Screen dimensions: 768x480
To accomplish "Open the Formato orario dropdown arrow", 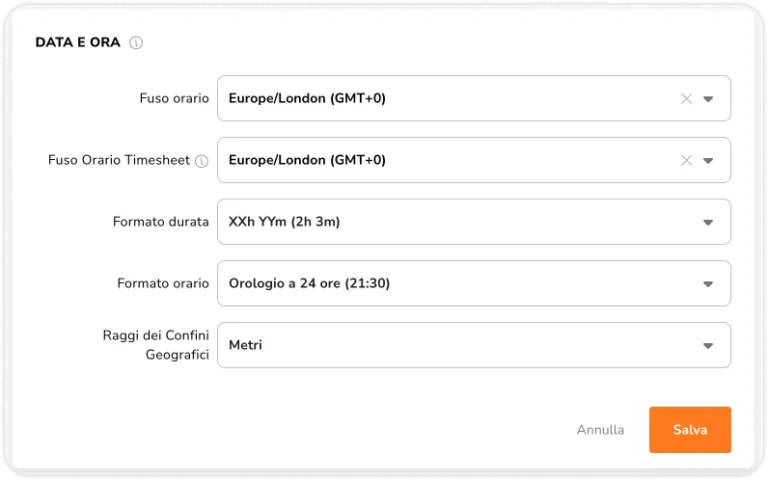I will pos(708,284).
